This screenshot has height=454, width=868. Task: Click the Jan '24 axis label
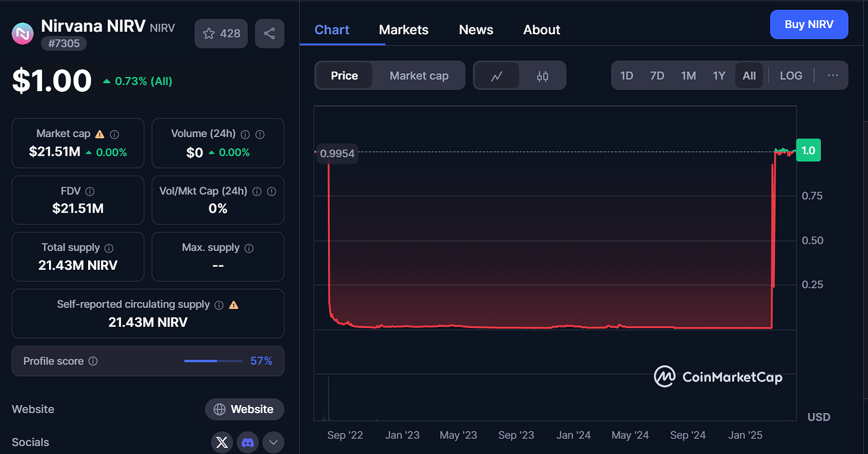click(573, 435)
